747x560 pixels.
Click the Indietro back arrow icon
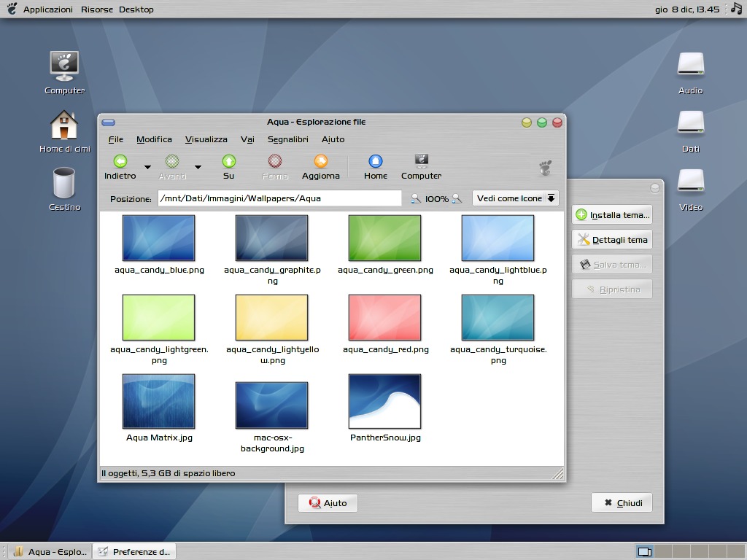pyautogui.click(x=120, y=161)
